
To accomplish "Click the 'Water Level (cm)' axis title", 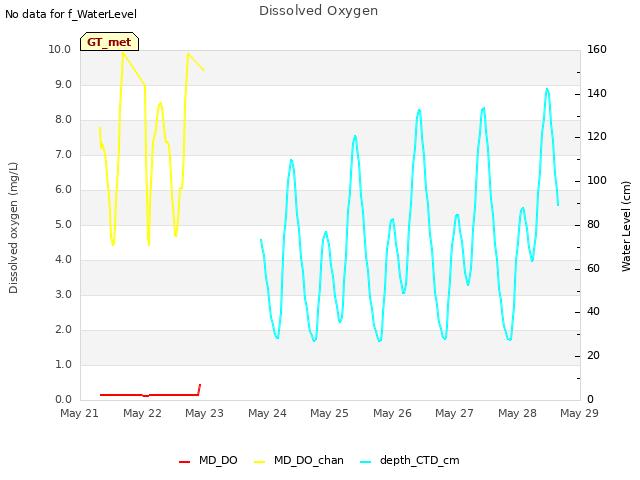I will (626, 227).
